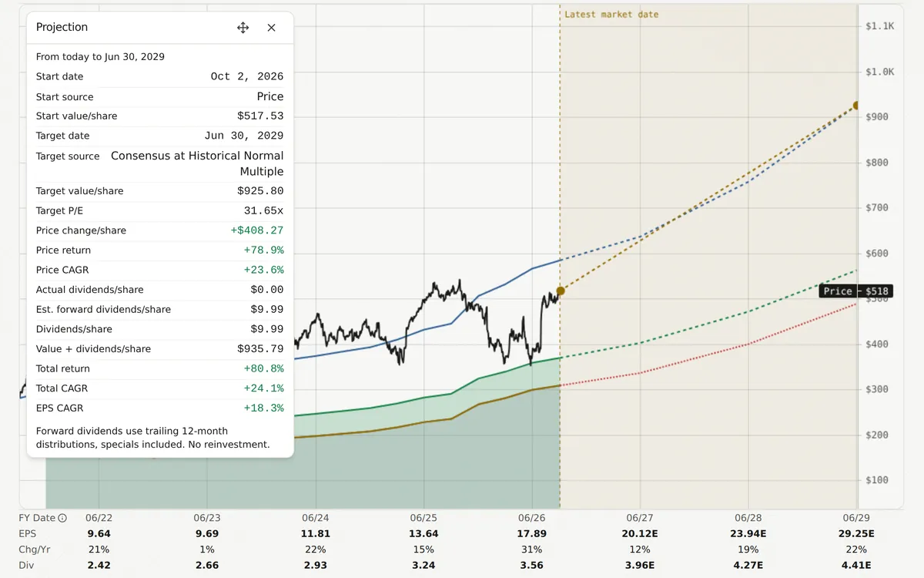Click the current price marker dot
Viewport: 924px width, 578px height.
point(560,291)
